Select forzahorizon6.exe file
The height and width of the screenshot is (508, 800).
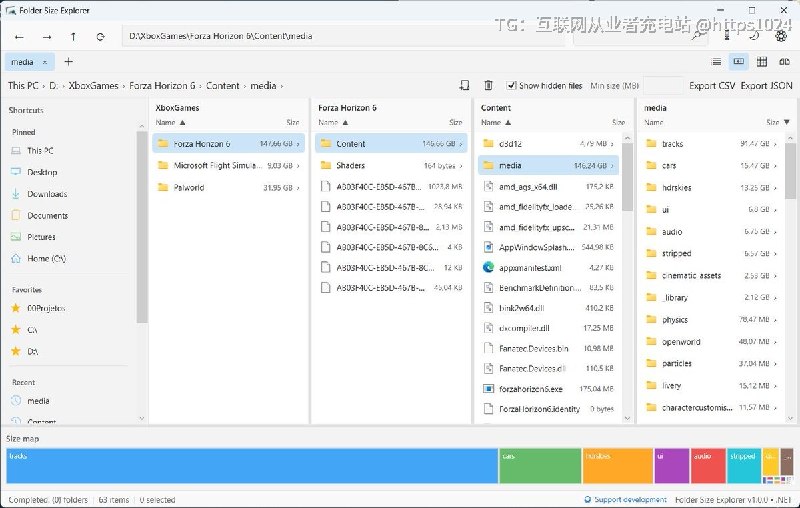(548, 389)
